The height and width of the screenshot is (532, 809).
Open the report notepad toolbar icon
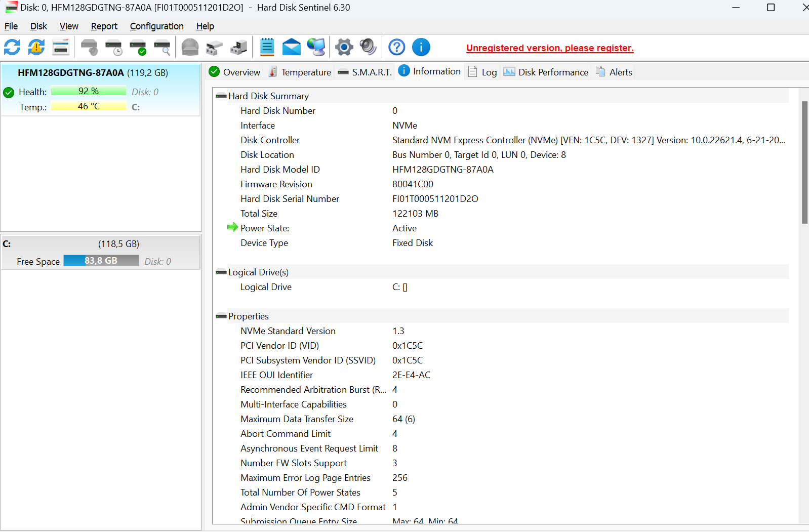(267, 48)
